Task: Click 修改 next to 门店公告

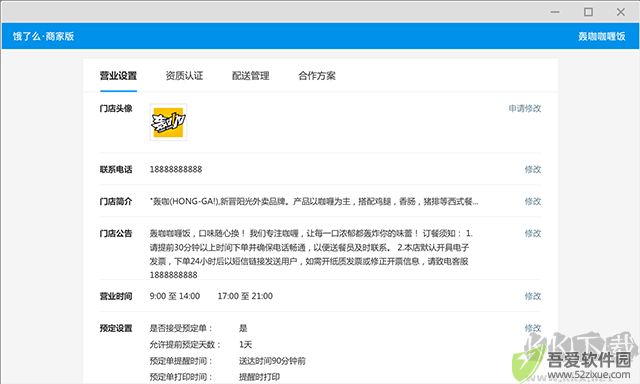Action: point(533,233)
